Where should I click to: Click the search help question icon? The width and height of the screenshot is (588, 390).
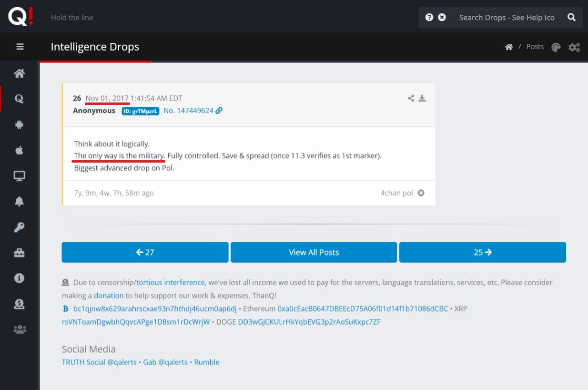(429, 17)
